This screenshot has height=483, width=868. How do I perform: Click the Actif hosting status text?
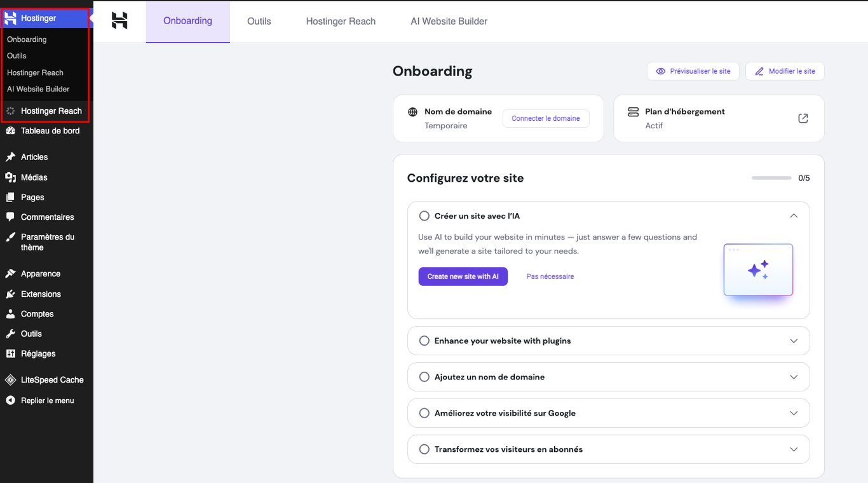(654, 126)
